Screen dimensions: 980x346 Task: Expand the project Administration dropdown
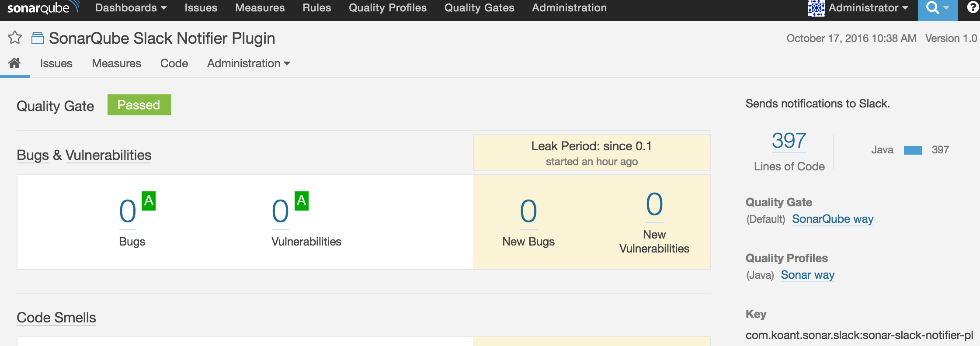point(248,63)
